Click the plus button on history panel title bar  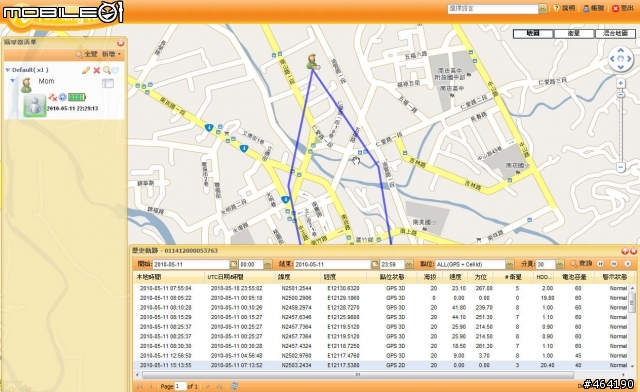point(625,251)
